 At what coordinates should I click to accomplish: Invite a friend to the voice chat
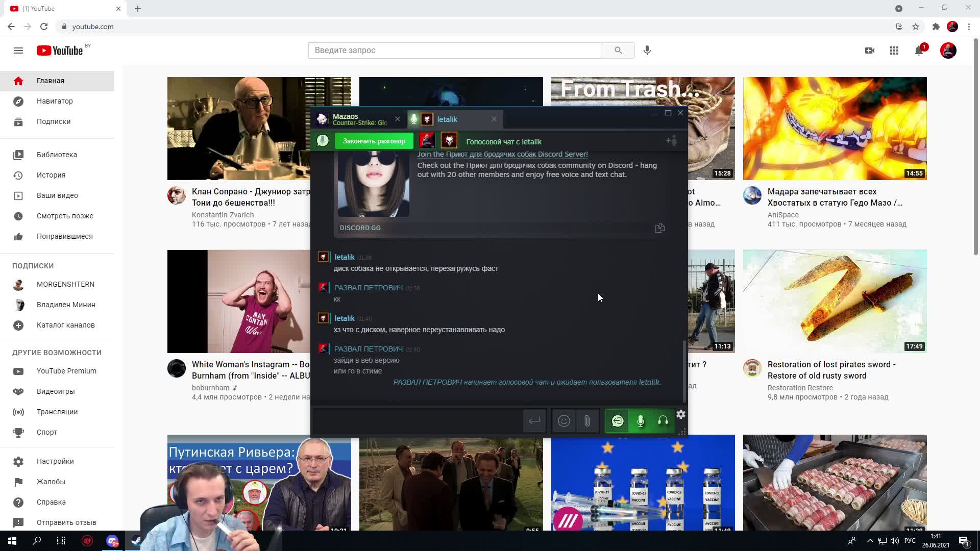point(672,141)
